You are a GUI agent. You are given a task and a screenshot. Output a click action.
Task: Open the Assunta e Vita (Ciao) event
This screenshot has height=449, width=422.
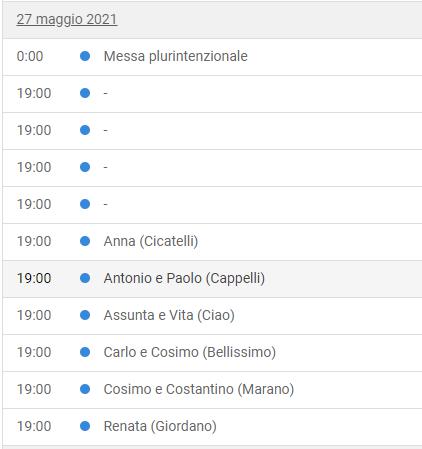click(x=169, y=315)
